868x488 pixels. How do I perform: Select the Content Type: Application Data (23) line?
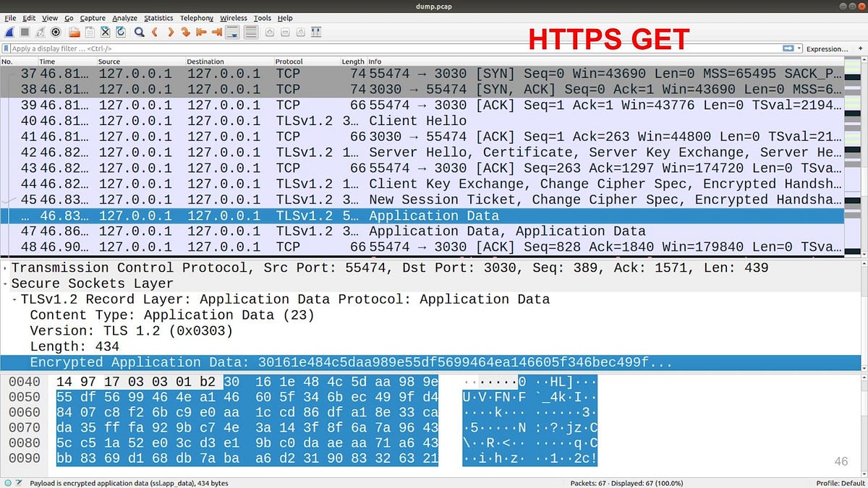tap(431, 315)
